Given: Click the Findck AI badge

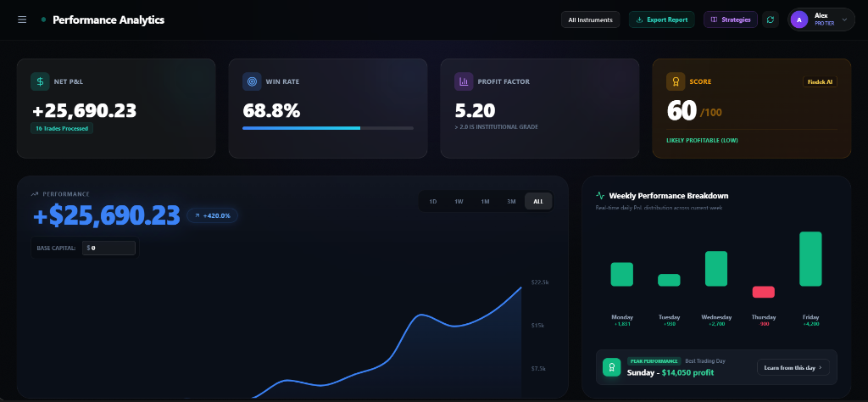Looking at the screenshot, I should (820, 82).
